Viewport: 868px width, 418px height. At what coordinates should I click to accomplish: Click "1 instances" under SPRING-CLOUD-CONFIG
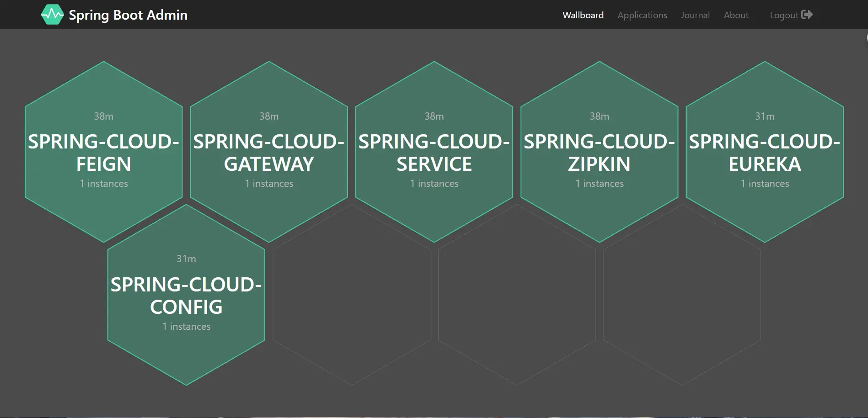point(186,327)
